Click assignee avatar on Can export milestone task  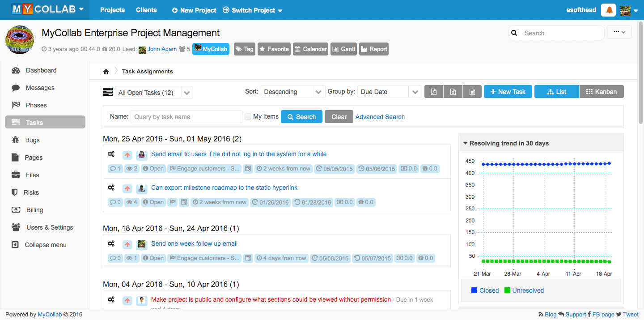142,188
